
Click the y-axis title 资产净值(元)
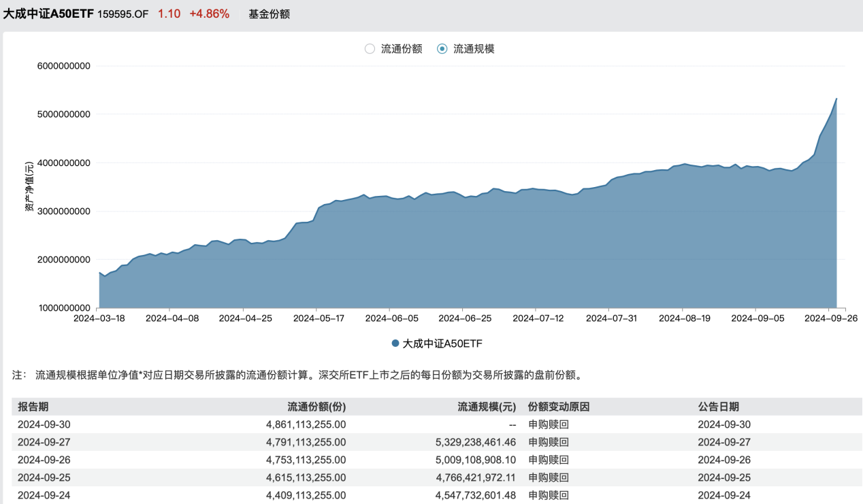pyautogui.click(x=29, y=186)
